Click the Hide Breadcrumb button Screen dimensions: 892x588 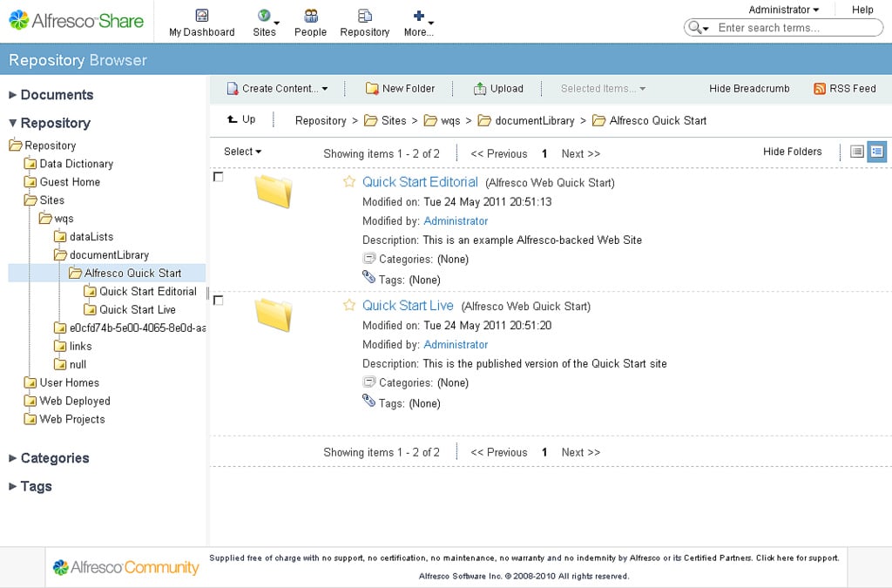click(x=747, y=88)
